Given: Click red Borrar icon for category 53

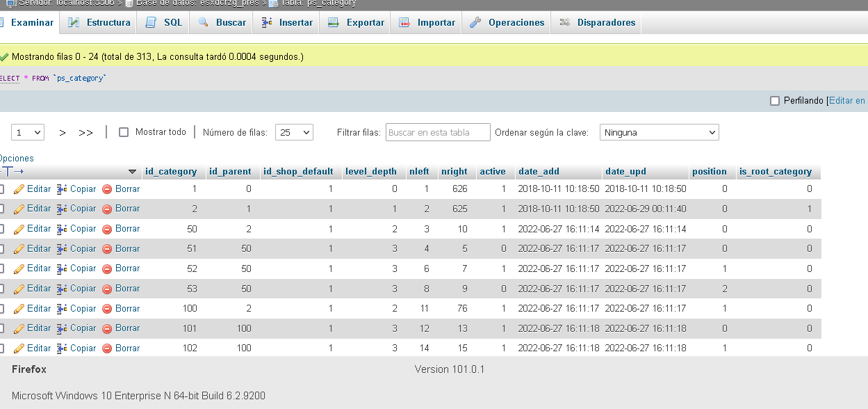Looking at the screenshot, I should (107, 289).
